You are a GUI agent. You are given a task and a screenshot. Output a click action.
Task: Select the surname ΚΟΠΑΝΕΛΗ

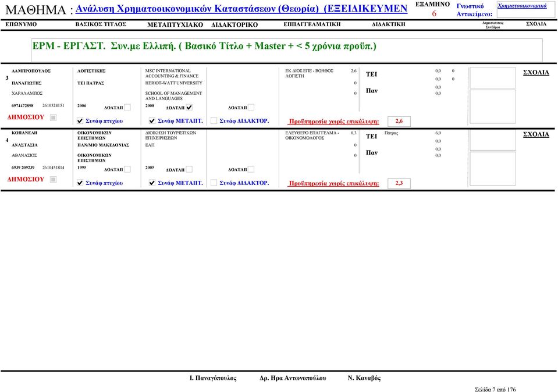click(24, 133)
